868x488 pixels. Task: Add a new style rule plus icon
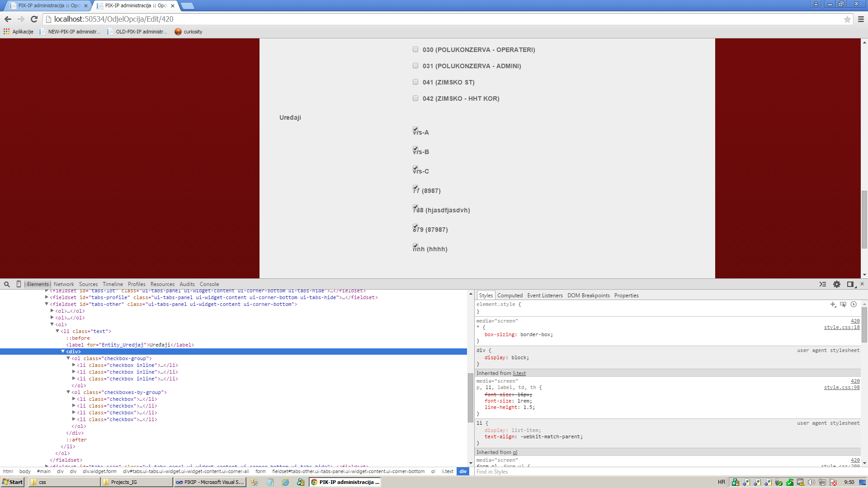tap(833, 304)
